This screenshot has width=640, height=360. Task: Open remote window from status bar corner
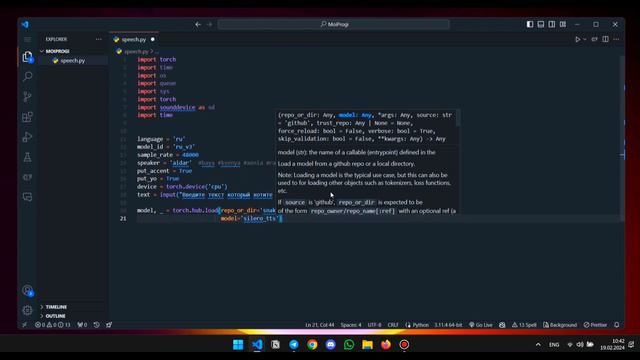point(25,325)
